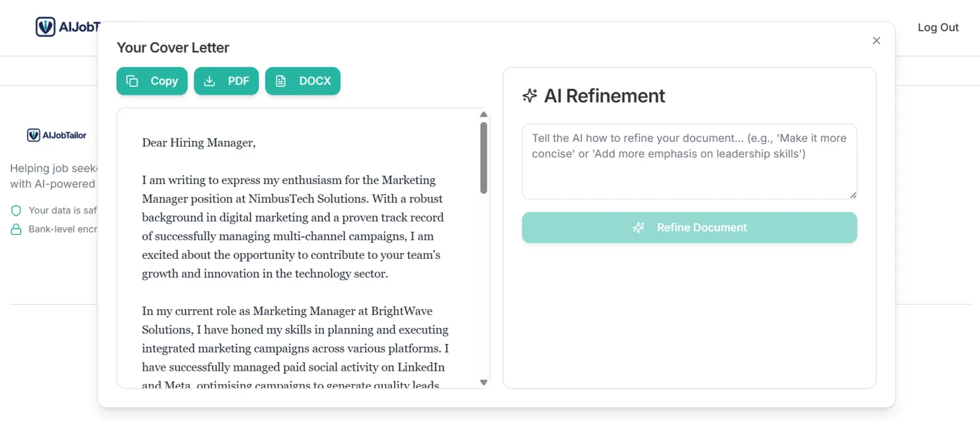Click the sparkle icon beside the AI Refinement heading

point(530,95)
